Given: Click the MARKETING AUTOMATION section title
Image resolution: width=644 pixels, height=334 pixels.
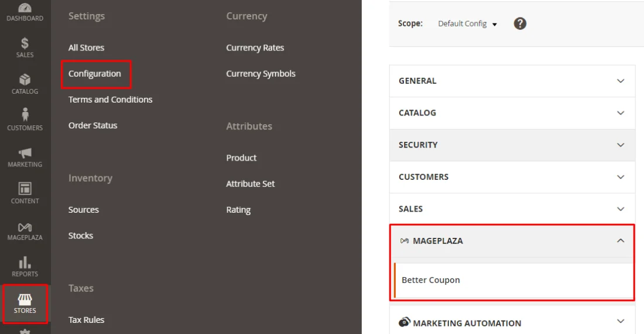Looking at the screenshot, I should point(467,323).
